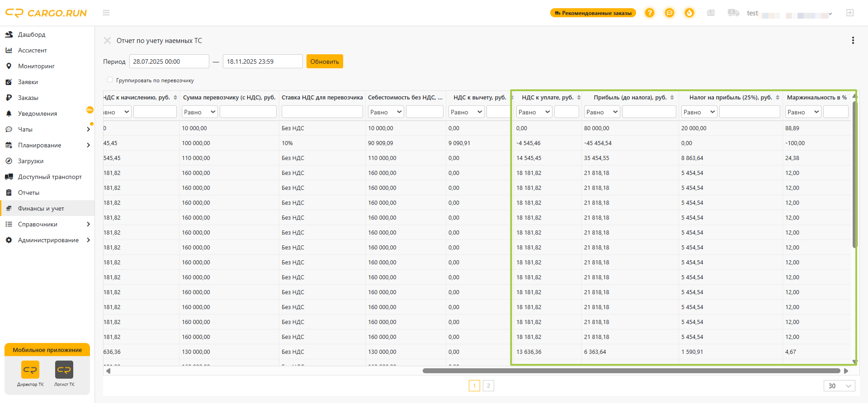This screenshot has height=403, width=868.
Task: Click the period start date field
Action: click(x=169, y=61)
